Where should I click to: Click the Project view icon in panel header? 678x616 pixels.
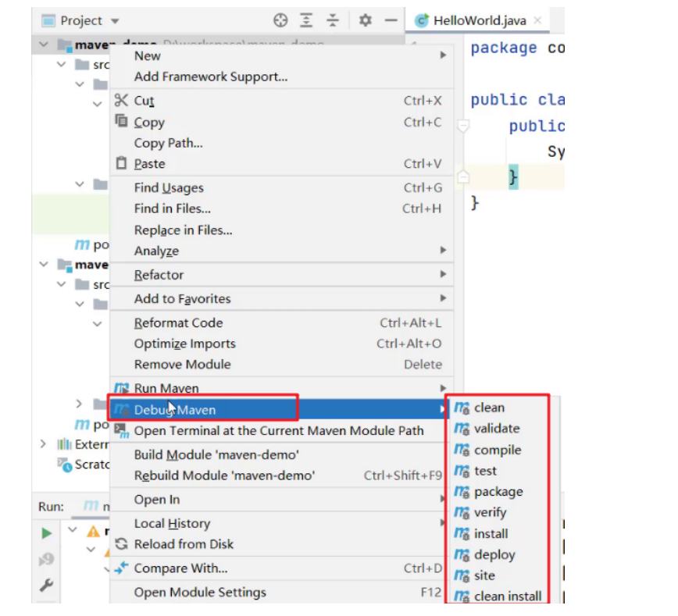coord(48,20)
